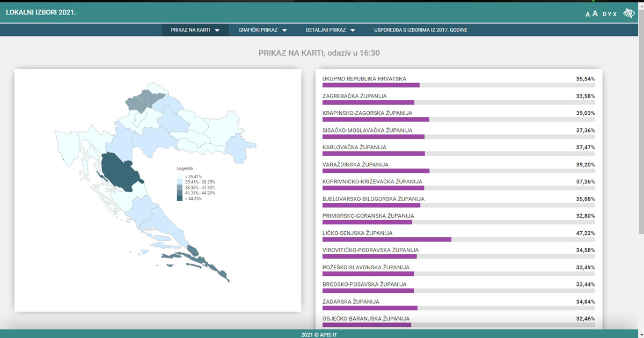
Task: Click the Ukupno Republika Hrvatska turnout bar
Action: (x=370, y=85)
